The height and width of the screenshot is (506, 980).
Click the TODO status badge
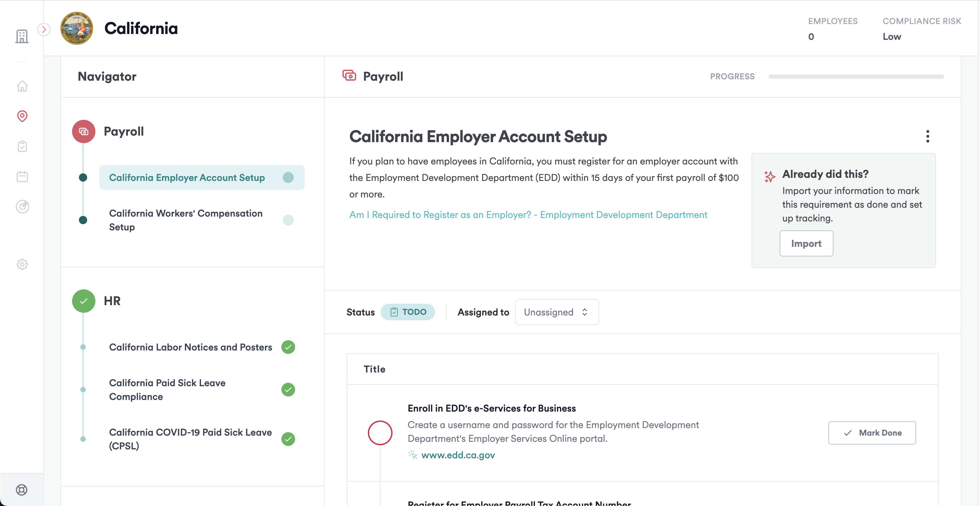[407, 312]
